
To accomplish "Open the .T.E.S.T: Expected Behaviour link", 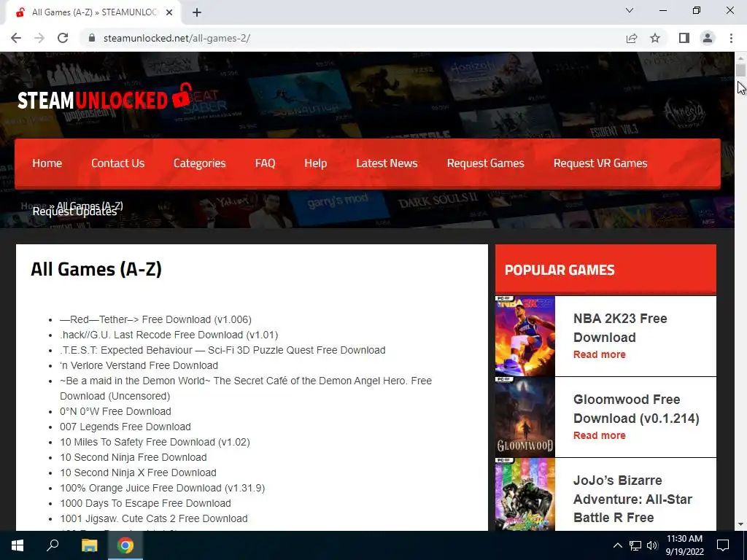I will [222, 350].
